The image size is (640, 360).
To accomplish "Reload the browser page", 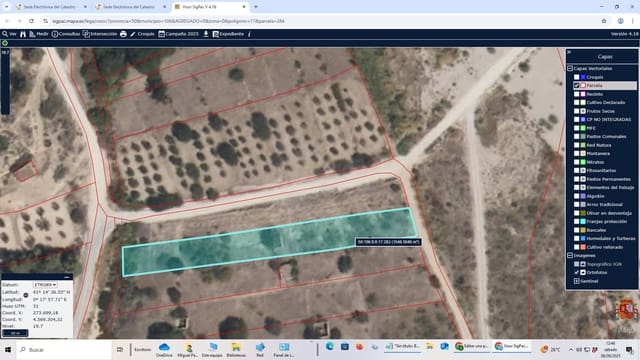I will 31,21.
